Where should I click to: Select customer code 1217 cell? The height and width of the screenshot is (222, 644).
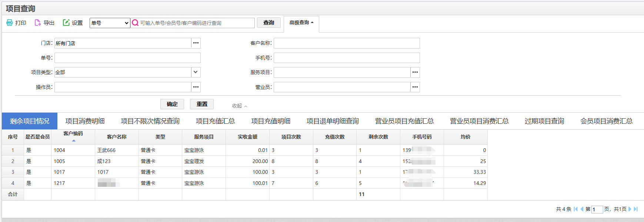tap(73, 183)
